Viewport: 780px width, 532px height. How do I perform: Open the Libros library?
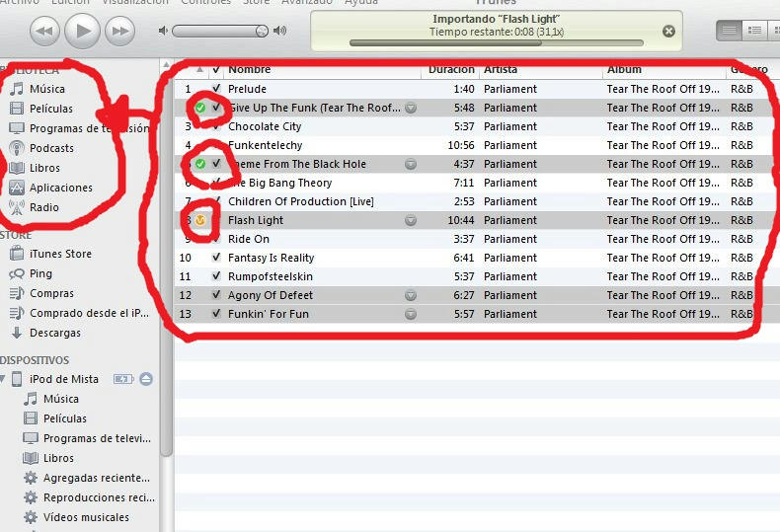tap(44, 168)
